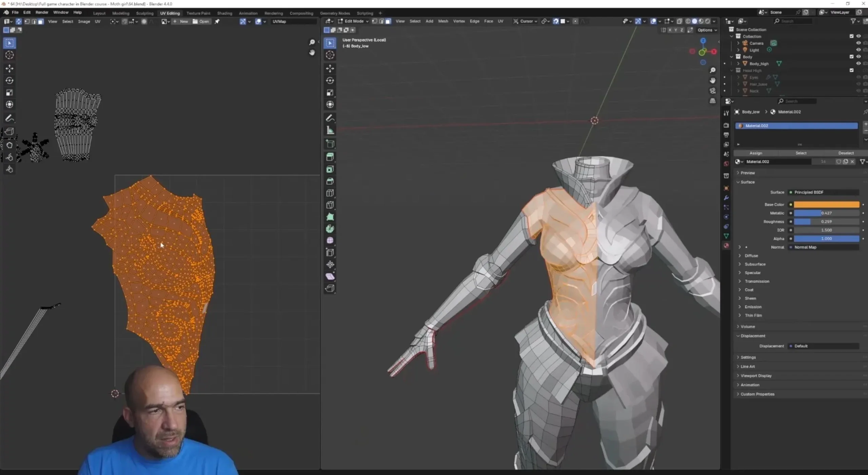
Task: Select the Loop Cut tool
Action: (330, 193)
